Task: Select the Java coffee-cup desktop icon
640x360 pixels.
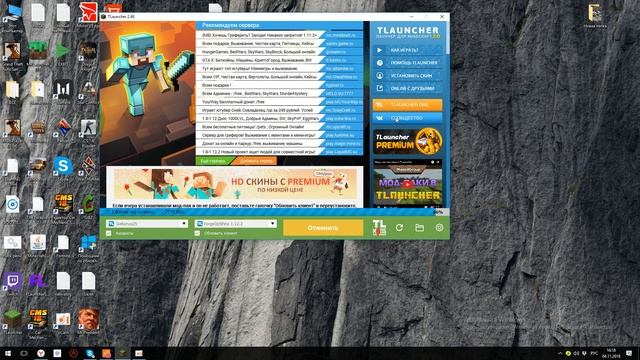Action: [x=38, y=242]
